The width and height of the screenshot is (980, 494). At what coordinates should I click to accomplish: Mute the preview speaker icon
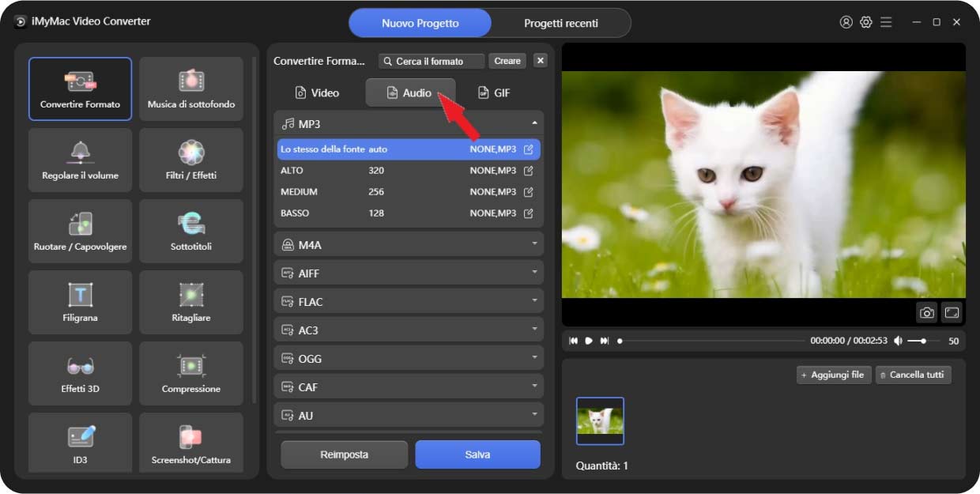(x=898, y=341)
